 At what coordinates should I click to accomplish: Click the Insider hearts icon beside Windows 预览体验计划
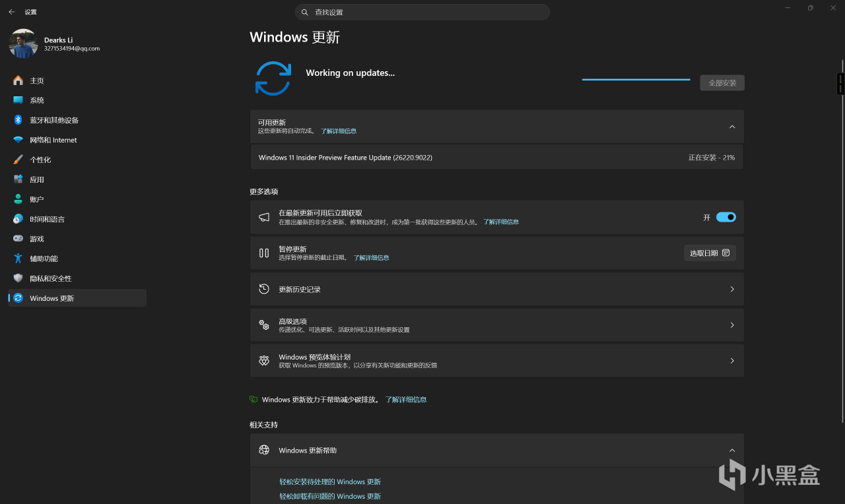(x=264, y=360)
